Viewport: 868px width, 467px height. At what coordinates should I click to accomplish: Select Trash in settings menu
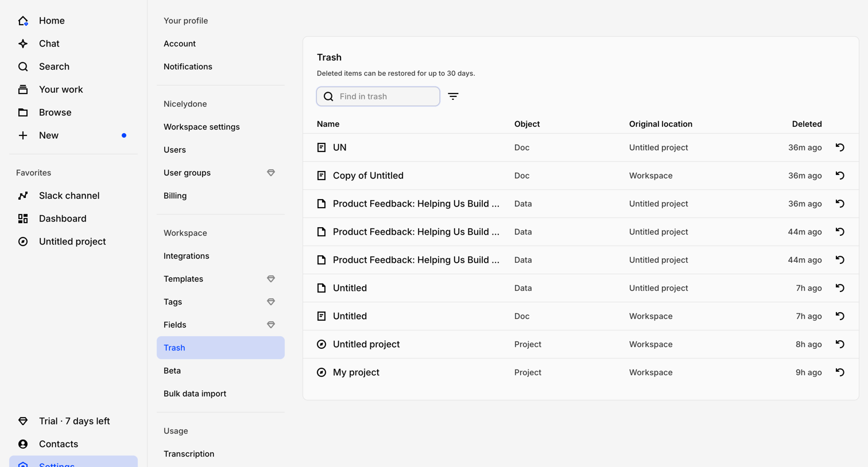[x=220, y=348]
